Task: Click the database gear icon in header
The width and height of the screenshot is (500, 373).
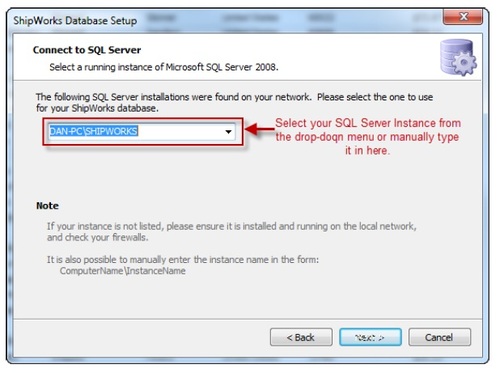Action: click(x=458, y=57)
